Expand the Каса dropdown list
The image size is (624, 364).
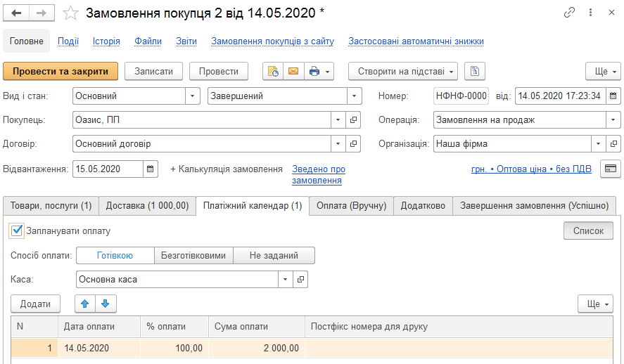pos(286,280)
